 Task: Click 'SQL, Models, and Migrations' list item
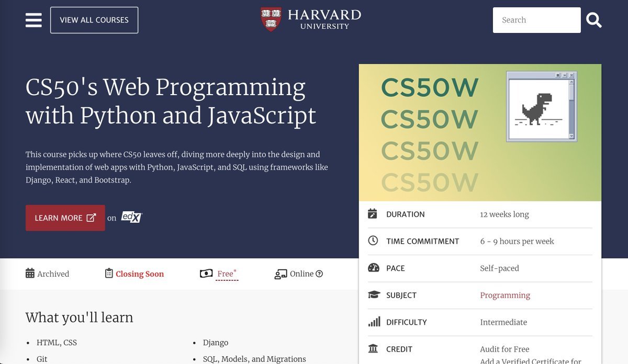pyautogui.click(x=254, y=359)
